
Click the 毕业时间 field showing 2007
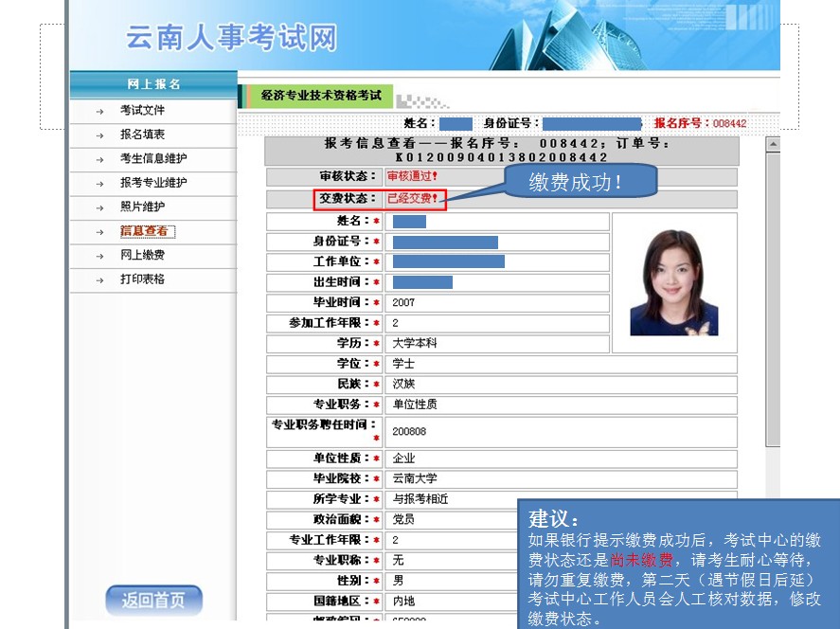(x=495, y=302)
